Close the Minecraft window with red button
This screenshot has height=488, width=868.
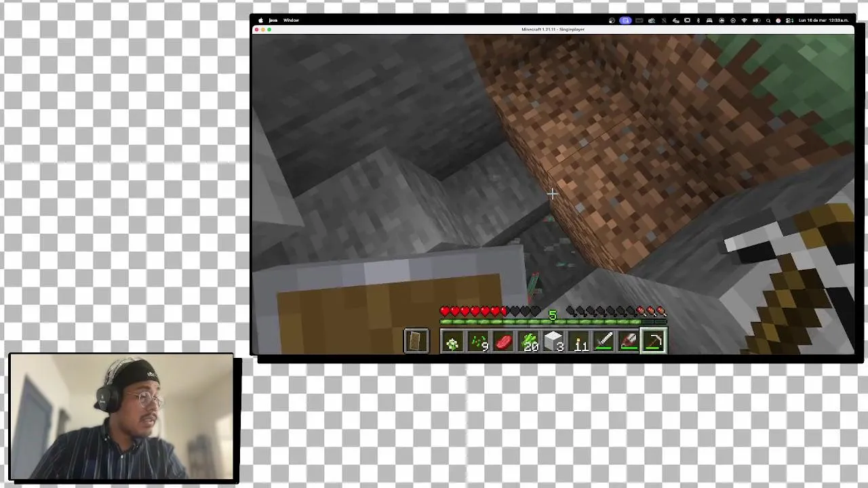click(257, 30)
